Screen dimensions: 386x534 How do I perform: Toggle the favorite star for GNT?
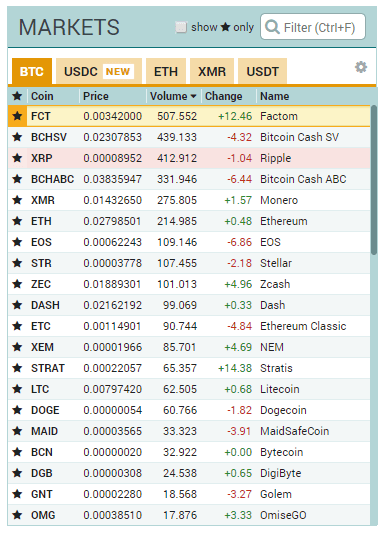tap(17, 494)
